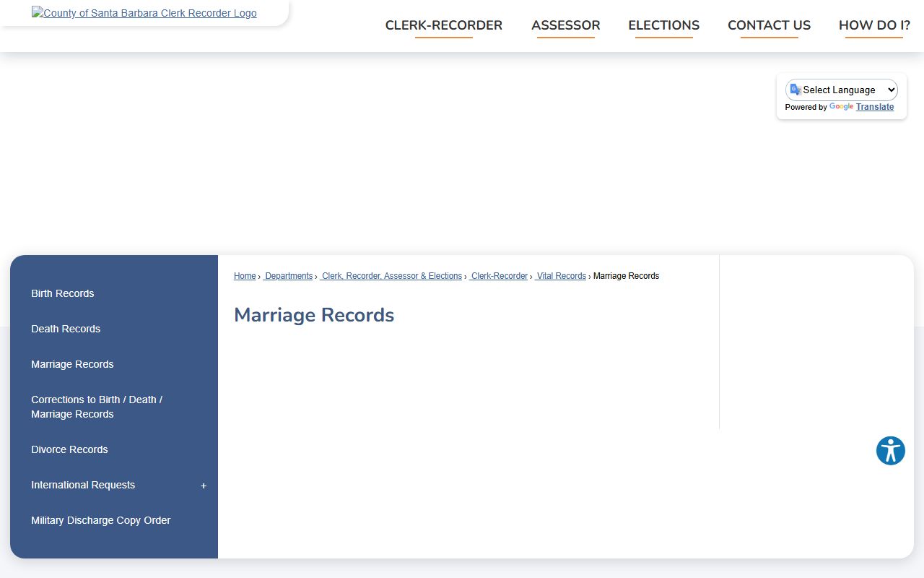Viewport: 924px width, 578px height.
Task: Open the Assessor menu
Action: [x=566, y=25]
